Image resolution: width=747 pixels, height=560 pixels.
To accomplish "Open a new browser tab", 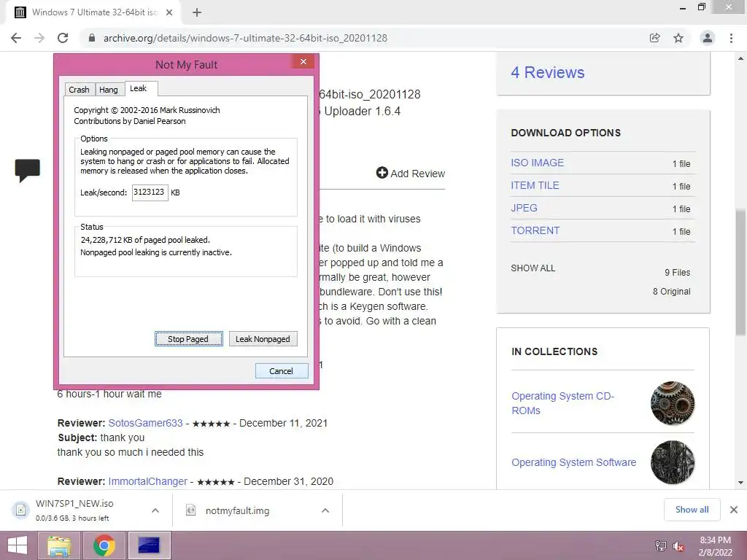I will [x=197, y=12].
